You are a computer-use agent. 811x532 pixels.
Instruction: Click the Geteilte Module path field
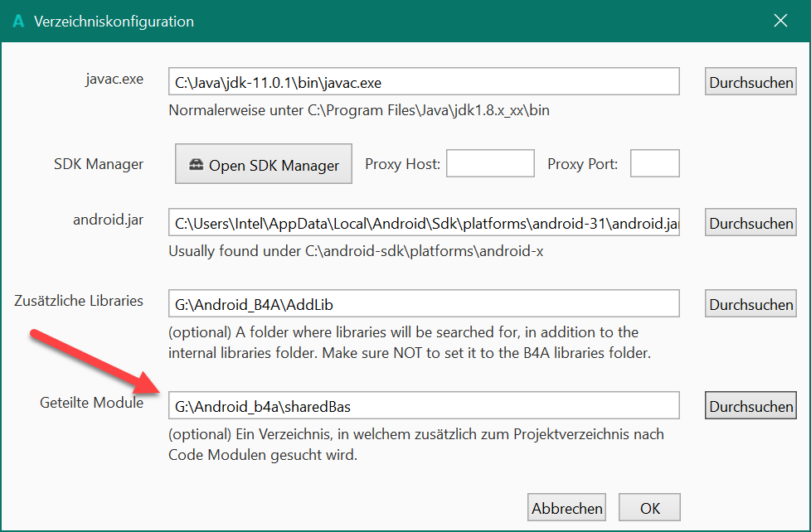424,406
